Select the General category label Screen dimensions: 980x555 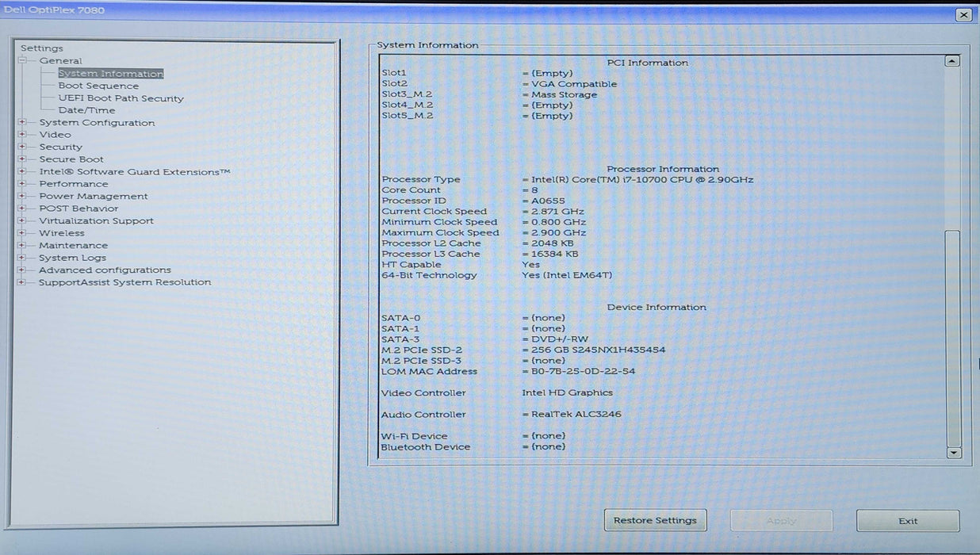pos(60,61)
